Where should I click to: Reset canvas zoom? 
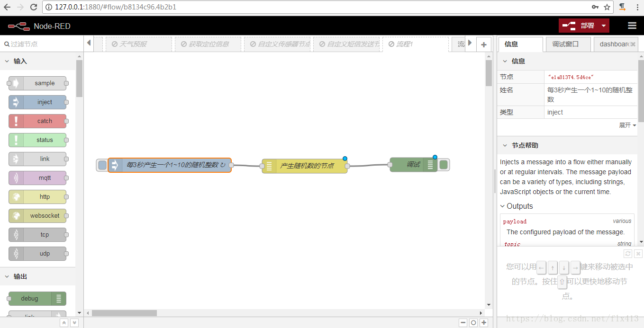coord(473,323)
